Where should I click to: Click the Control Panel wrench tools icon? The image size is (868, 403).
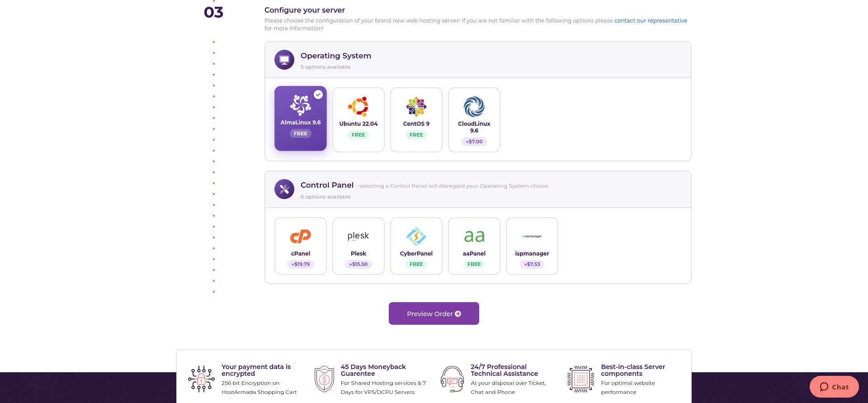point(284,189)
